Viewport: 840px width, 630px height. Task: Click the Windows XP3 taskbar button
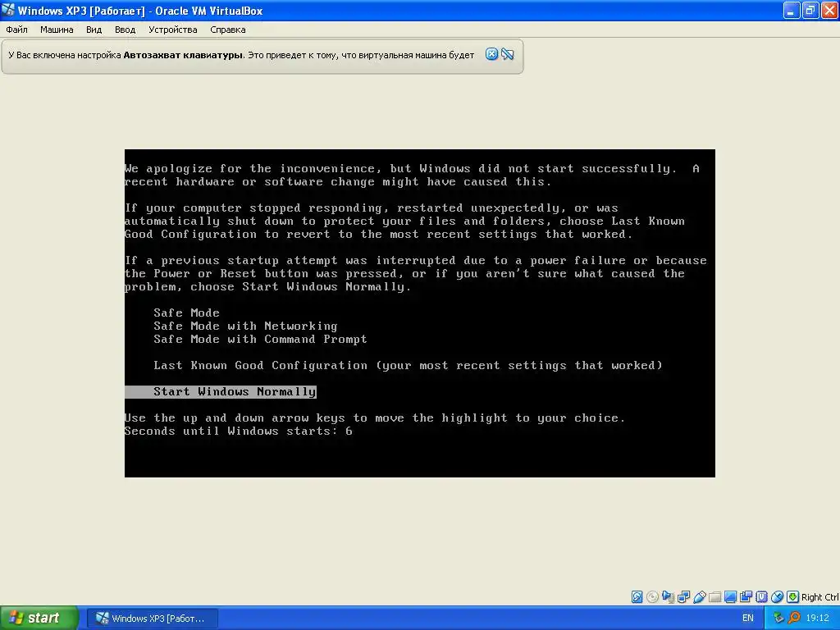tap(153, 619)
